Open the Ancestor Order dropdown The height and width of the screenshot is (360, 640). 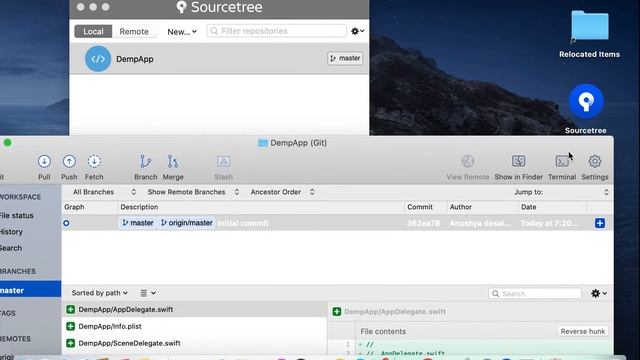click(x=282, y=192)
